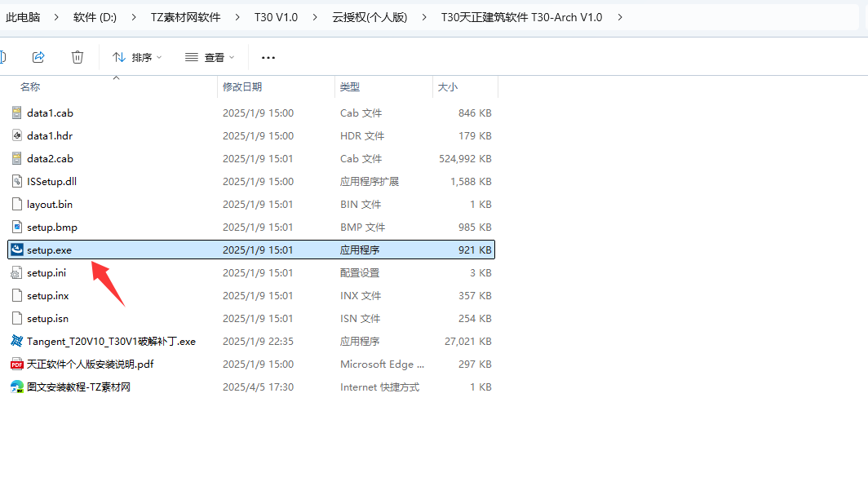Click 云授权(个人版) breadcrumb segment
Screen dimensions: 868x486
(370, 17)
